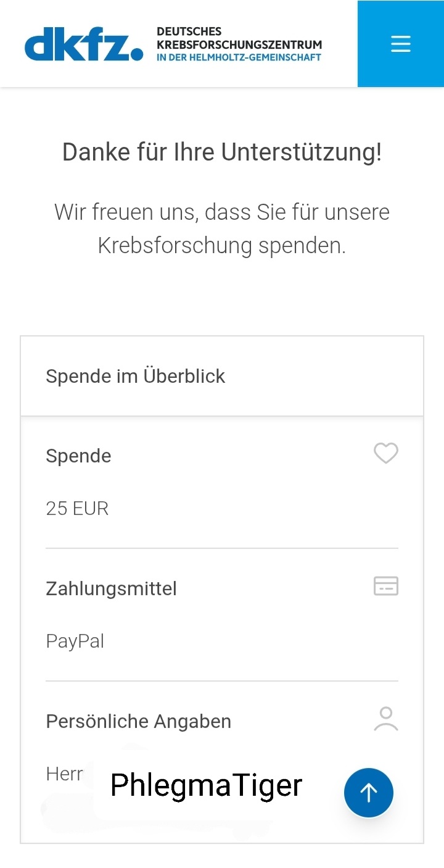Click the person icon beside Persönliche Angaben
This screenshot has width=444, height=868.
coord(386,719)
